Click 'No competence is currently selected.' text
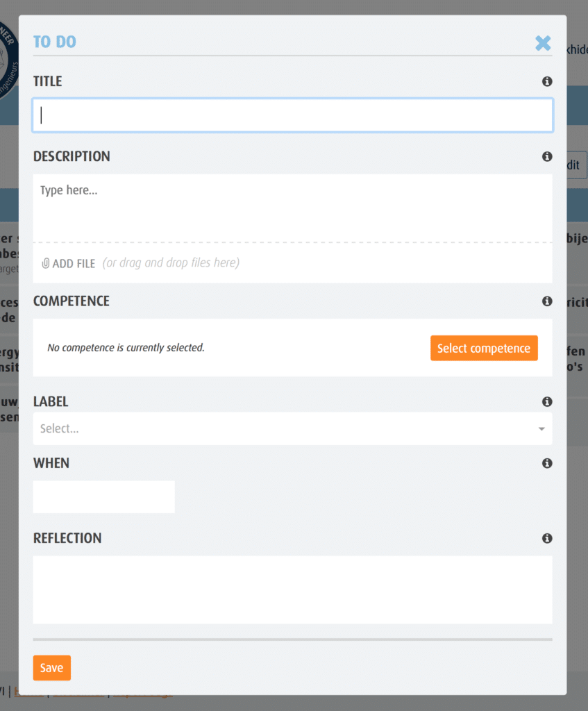This screenshot has width=588, height=711. [126, 348]
